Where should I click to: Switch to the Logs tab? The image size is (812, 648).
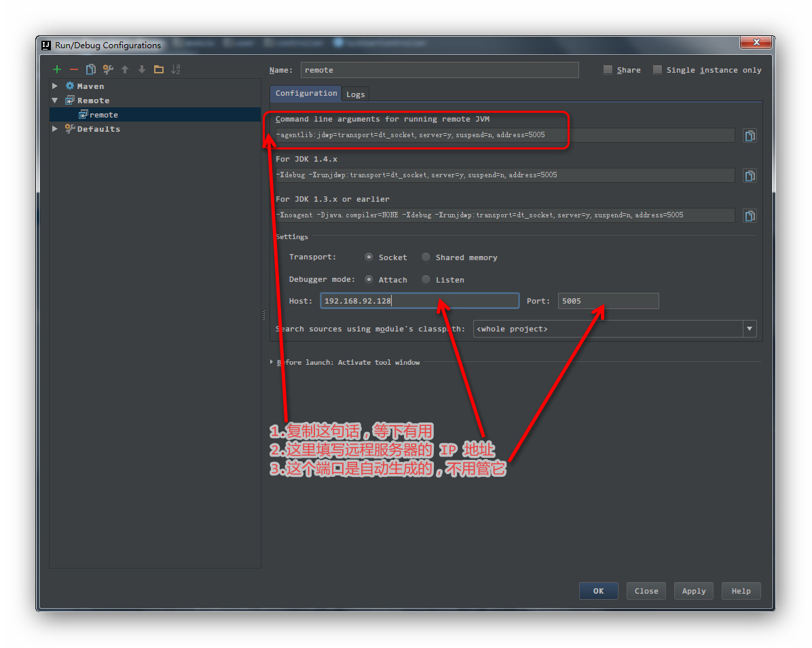(x=355, y=94)
